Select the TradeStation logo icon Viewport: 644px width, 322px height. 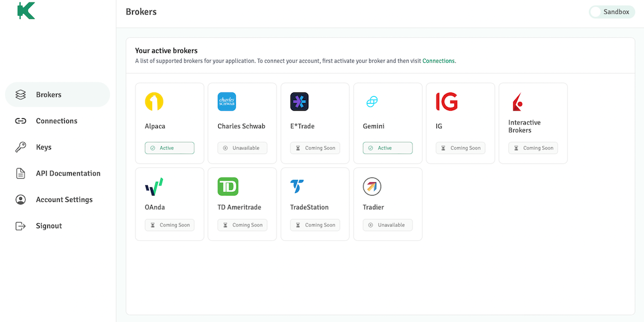click(297, 187)
